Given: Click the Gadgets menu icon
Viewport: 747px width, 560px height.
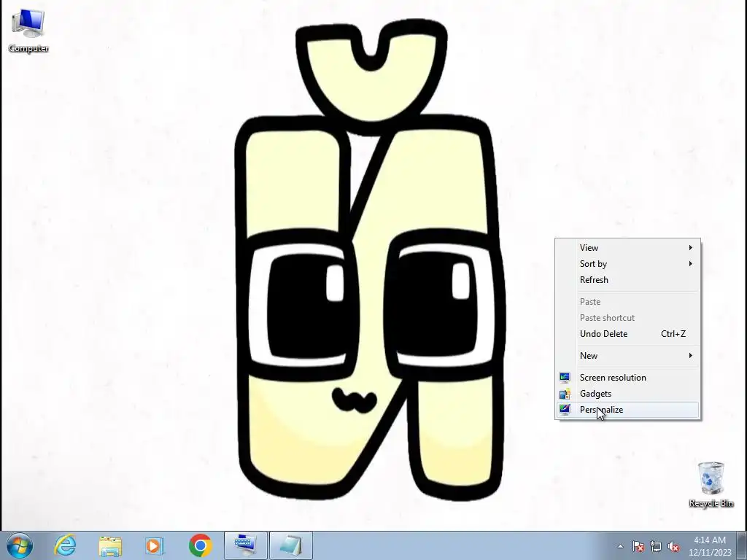Looking at the screenshot, I should coord(565,394).
